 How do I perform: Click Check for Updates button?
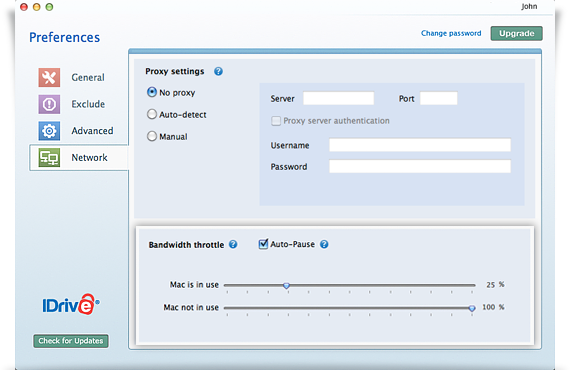71,341
